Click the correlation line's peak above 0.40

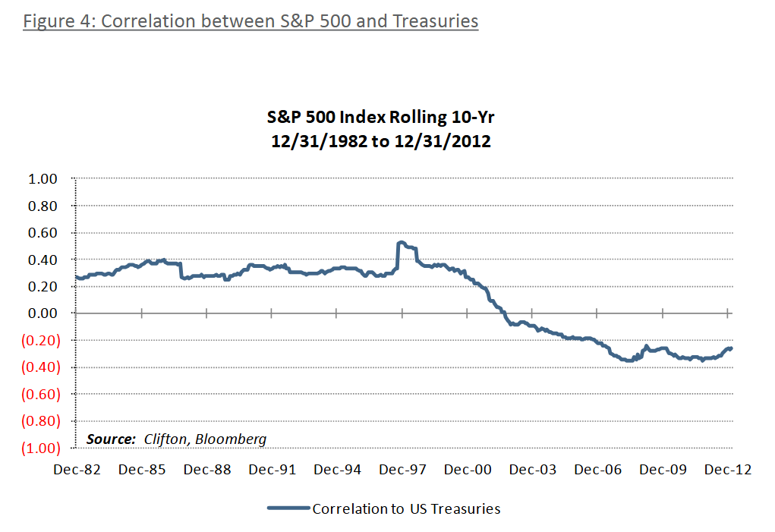[402, 243]
